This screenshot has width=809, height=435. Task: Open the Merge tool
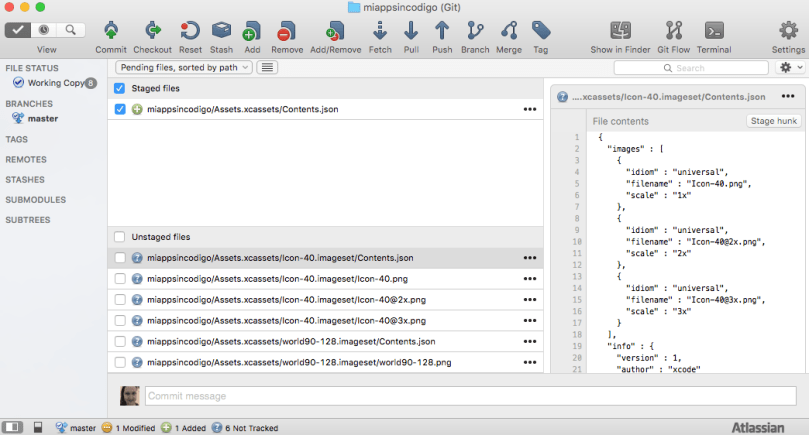509,30
